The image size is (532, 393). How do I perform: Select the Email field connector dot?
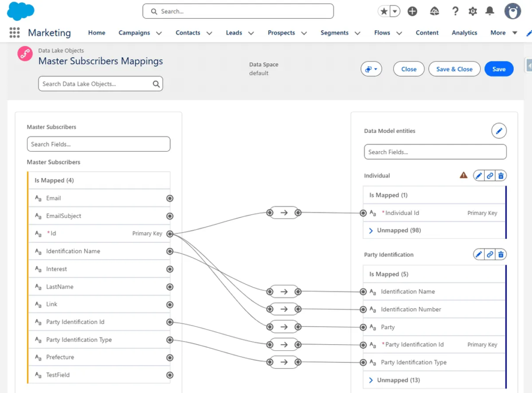click(170, 198)
